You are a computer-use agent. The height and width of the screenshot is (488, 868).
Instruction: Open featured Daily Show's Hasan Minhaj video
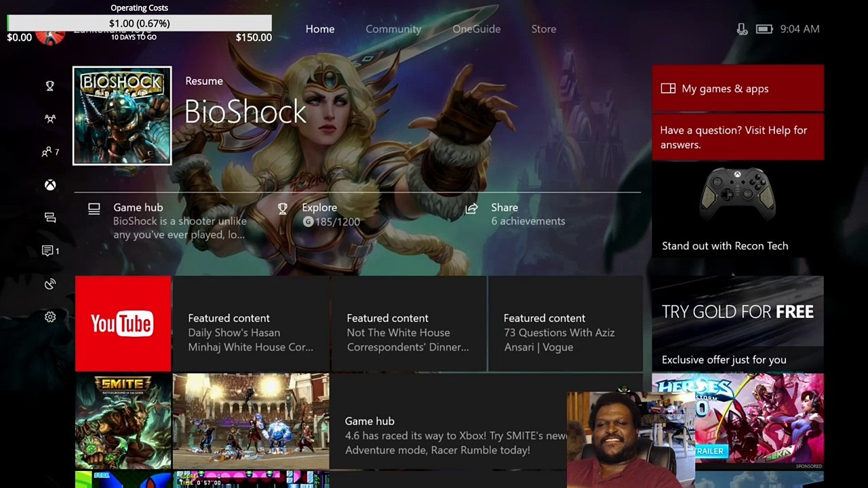(x=251, y=324)
